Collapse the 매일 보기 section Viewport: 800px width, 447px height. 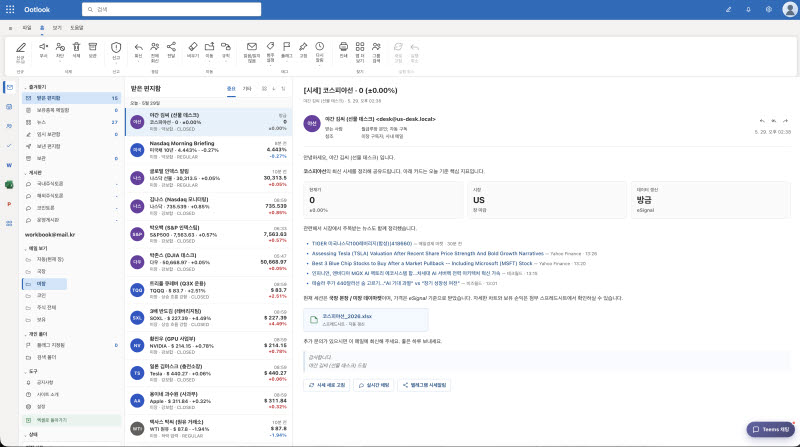[x=26, y=249]
